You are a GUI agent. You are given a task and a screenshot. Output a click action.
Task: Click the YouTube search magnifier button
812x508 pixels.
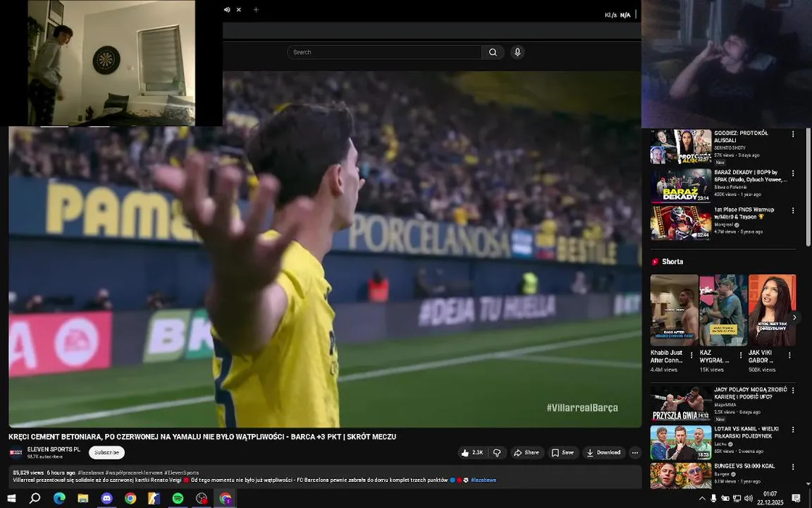pos(493,52)
